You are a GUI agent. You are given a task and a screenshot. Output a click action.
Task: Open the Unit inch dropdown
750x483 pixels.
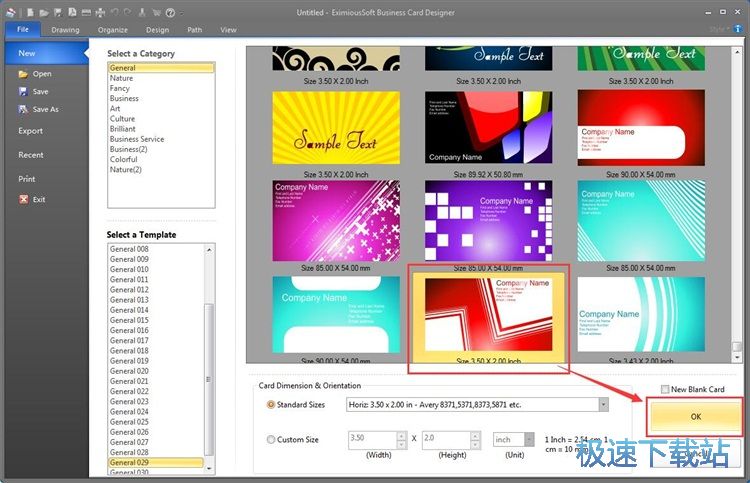[x=529, y=439]
